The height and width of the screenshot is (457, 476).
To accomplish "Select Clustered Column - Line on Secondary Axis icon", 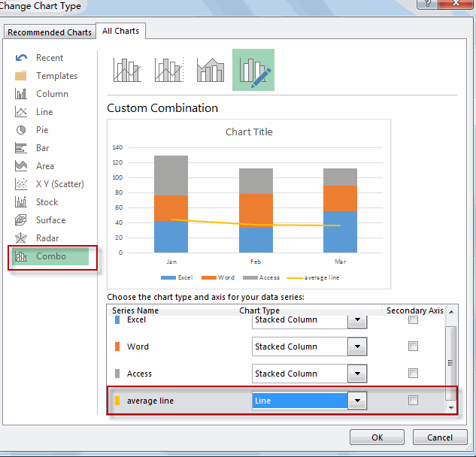I will point(169,70).
